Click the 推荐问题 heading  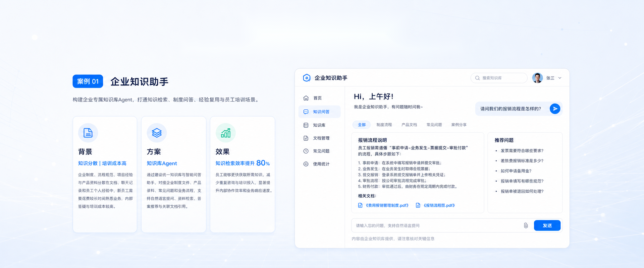(x=504, y=140)
